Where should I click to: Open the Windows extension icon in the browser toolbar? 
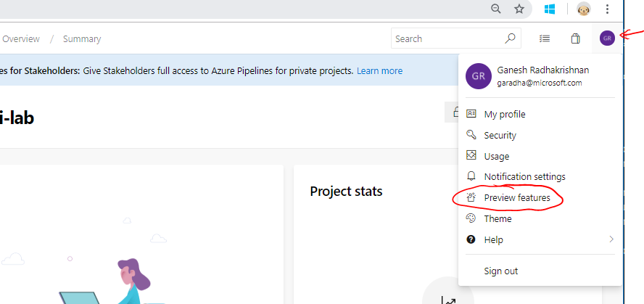(550, 9)
